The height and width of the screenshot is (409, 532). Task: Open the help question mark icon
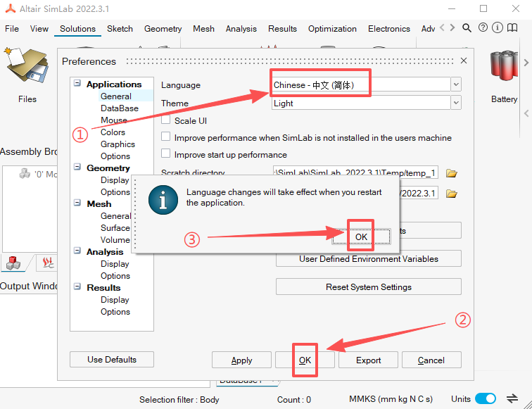click(x=483, y=28)
